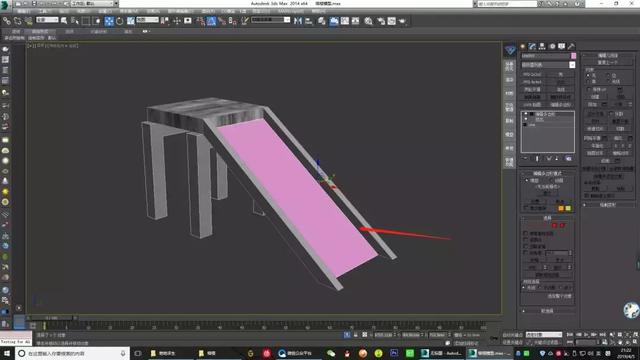Open the Windows Start menu
Viewport: 640px width, 360px height.
7,353
